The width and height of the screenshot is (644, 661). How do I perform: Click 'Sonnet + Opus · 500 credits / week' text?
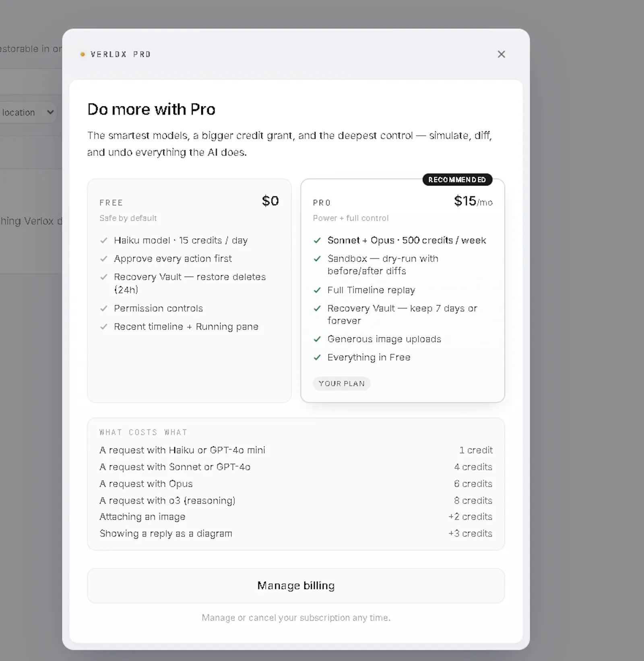pyautogui.click(x=407, y=240)
